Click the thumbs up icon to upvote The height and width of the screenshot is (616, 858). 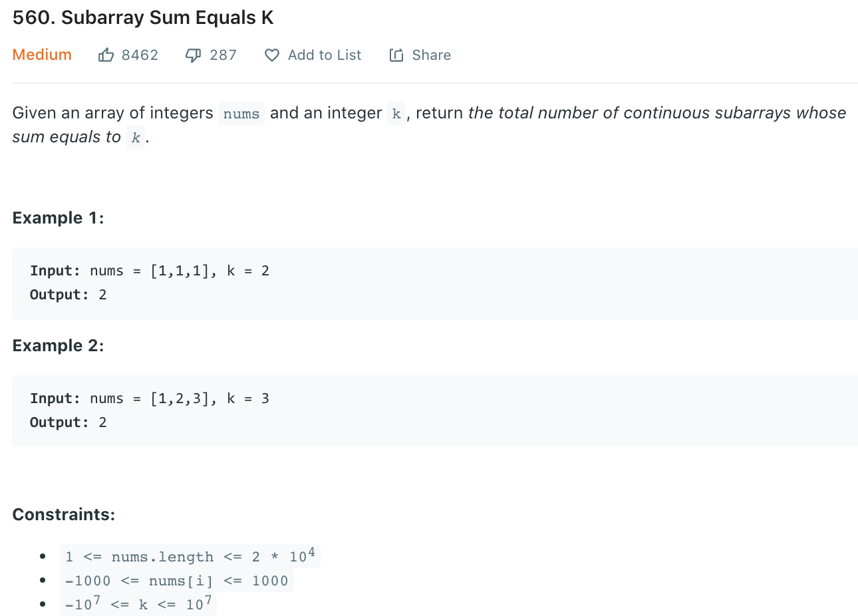[x=106, y=55]
